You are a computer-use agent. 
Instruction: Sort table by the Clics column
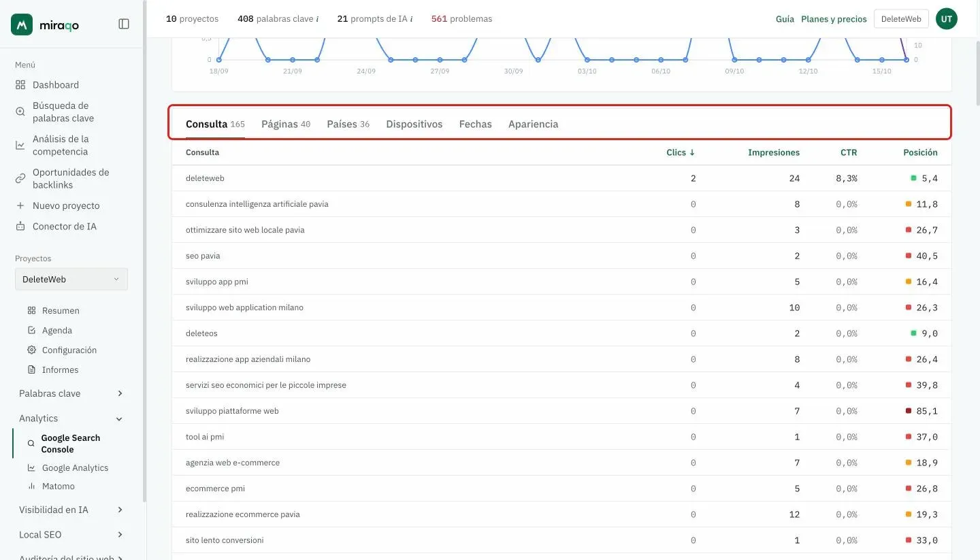point(681,152)
